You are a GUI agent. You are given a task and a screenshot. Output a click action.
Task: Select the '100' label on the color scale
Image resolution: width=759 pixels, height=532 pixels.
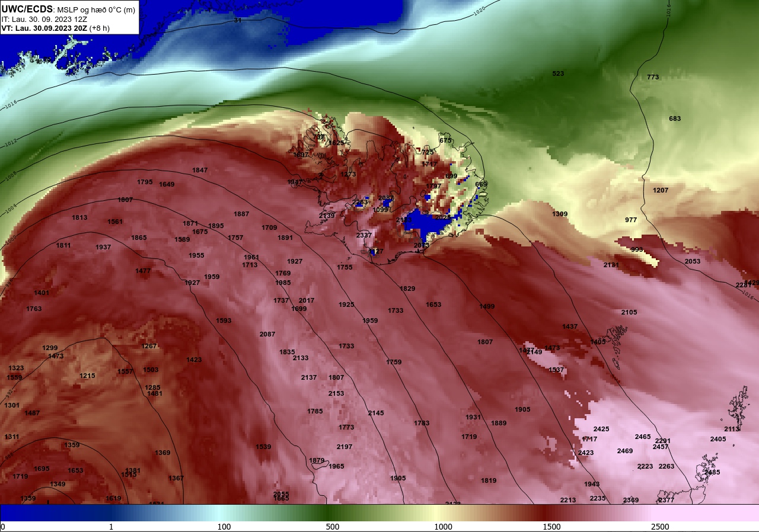224,527
